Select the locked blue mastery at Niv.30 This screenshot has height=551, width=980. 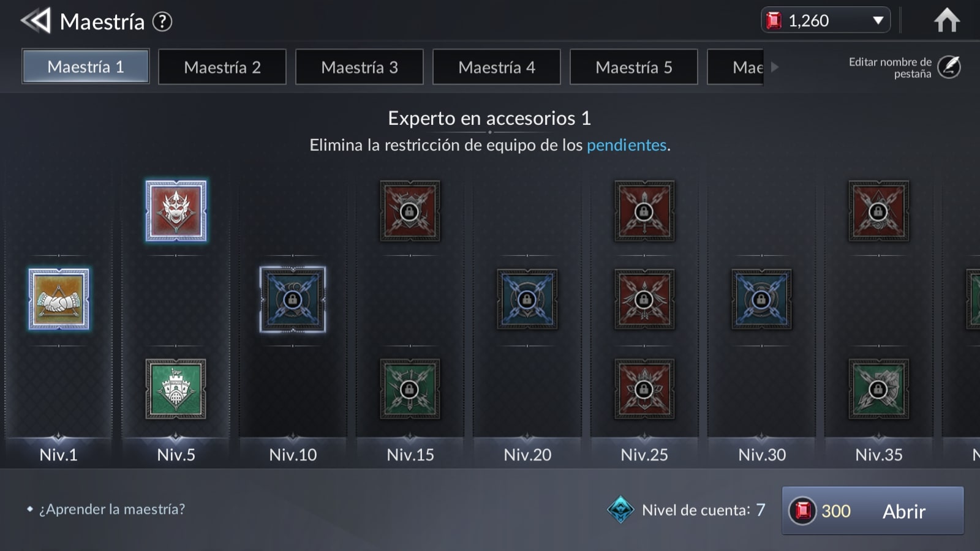click(761, 299)
